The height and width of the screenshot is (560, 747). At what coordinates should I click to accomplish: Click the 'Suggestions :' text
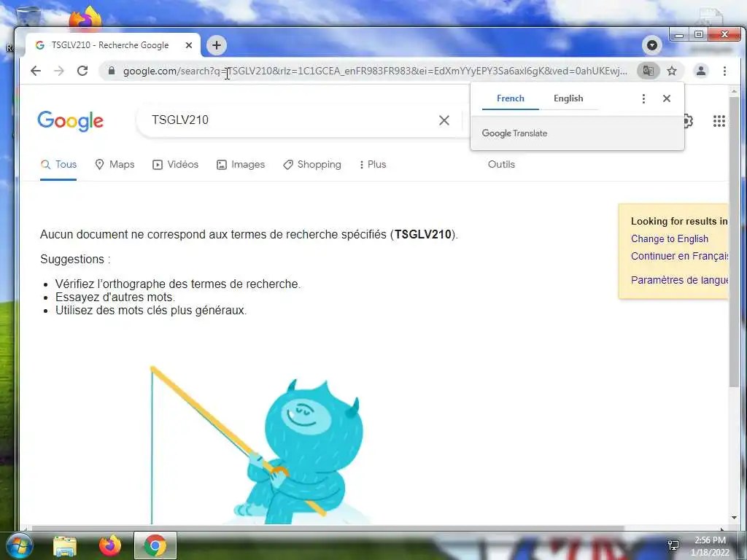pyautogui.click(x=75, y=259)
